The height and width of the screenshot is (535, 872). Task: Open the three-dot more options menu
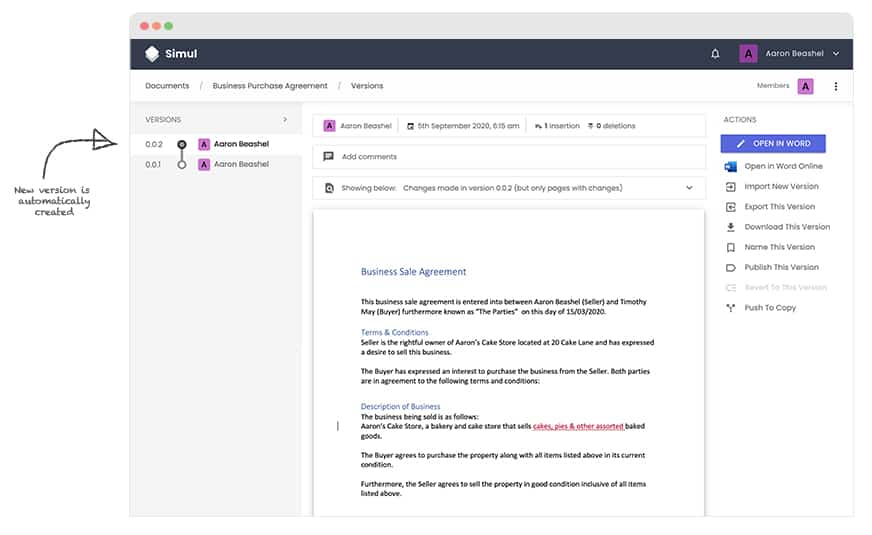(836, 86)
